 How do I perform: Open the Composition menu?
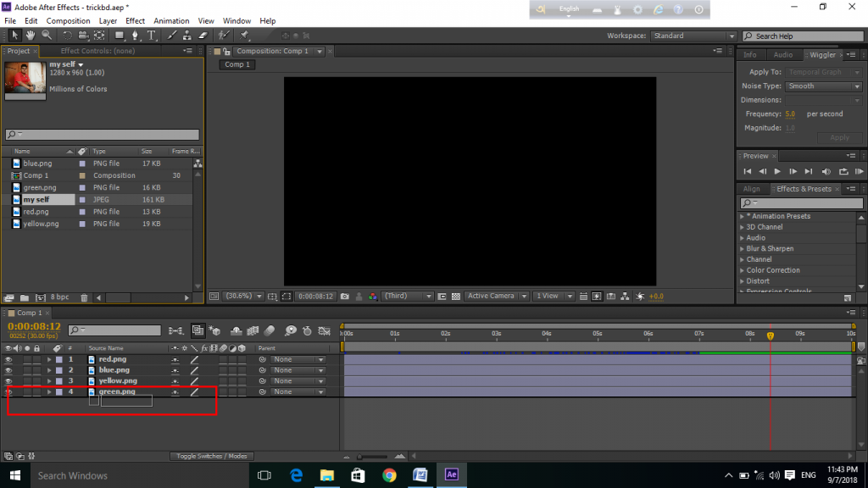[68, 21]
